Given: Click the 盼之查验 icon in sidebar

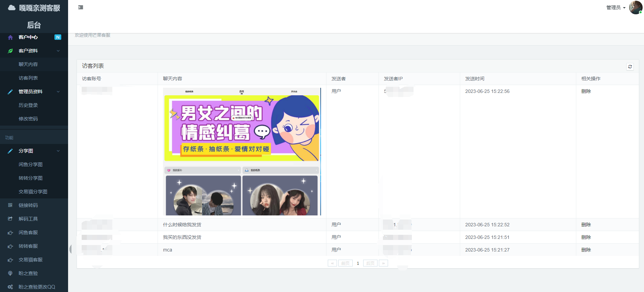Looking at the screenshot, I should pyautogui.click(x=10, y=273).
